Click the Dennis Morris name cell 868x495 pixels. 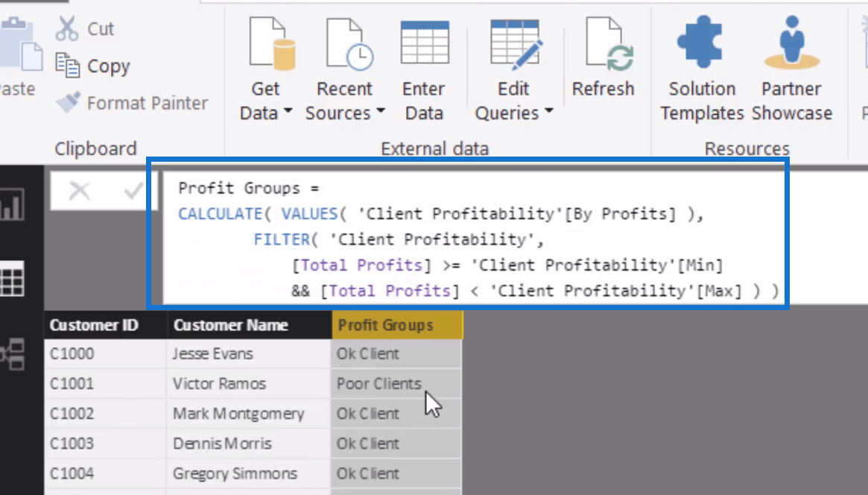coord(248,444)
